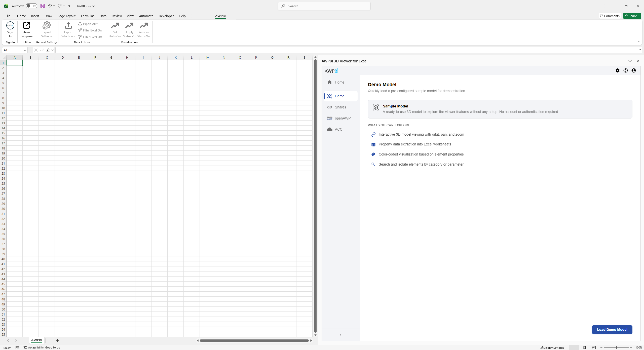Open Shares in viewer sidebar
Image resolution: width=644 pixels, height=350 pixels.
point(341,107)
